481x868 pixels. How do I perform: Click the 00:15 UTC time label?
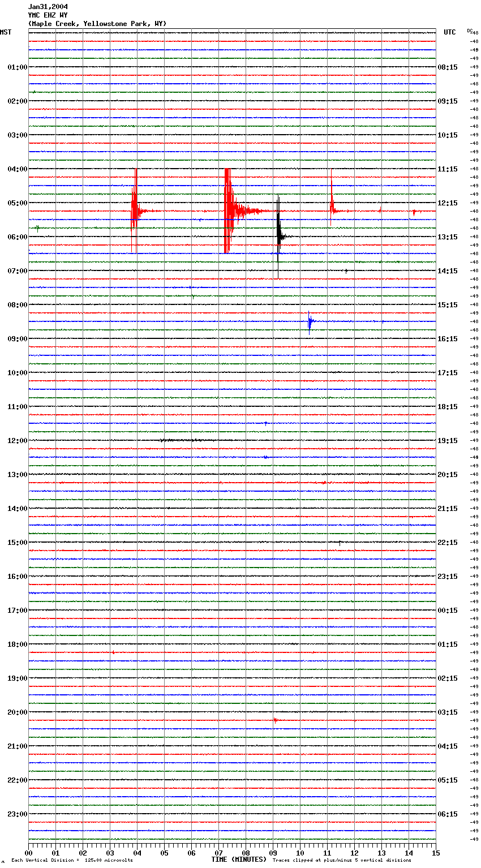pos(448,611)
